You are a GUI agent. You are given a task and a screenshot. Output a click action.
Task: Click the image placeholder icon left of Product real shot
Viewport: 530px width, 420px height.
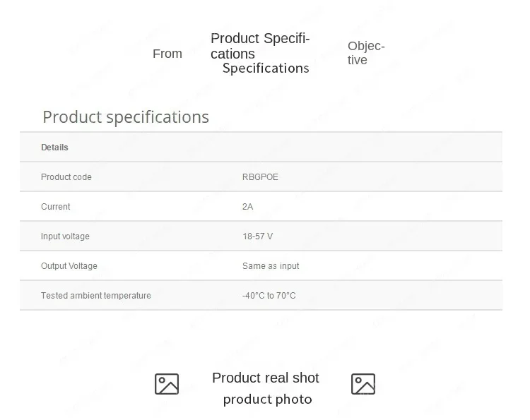point(167,384)
